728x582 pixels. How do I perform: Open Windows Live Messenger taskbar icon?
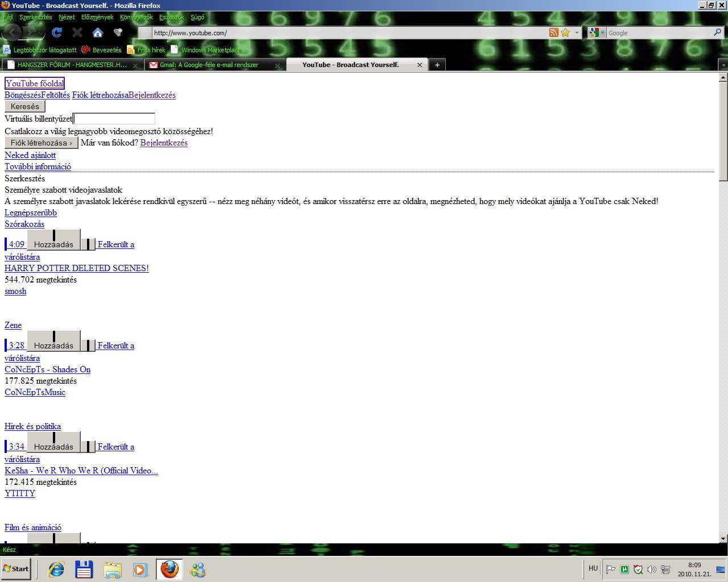pyautogui.click(x=197, y=569)
